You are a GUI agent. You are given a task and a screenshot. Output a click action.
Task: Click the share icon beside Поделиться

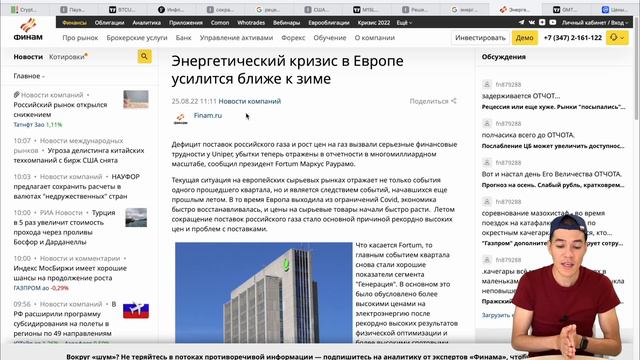click(x=453, y=101)
